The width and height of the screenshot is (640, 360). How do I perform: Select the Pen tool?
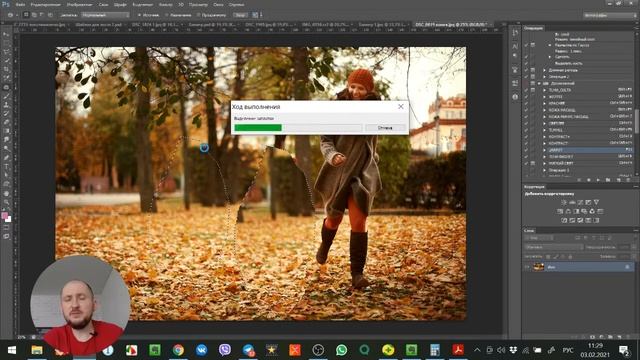[x=7, y=158]
